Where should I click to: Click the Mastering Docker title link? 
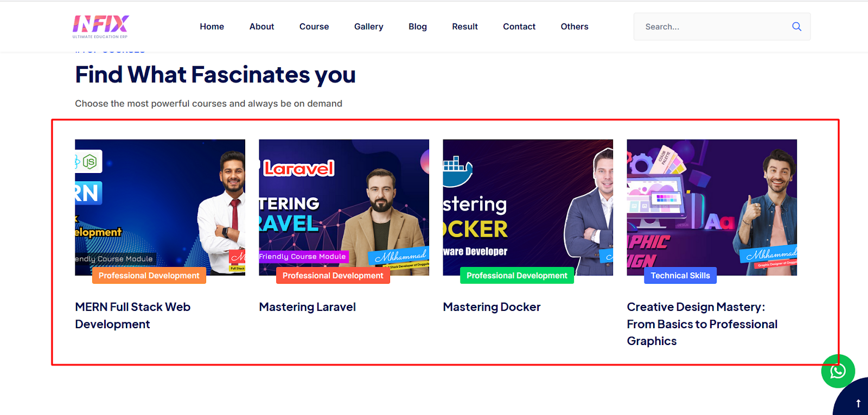[492, 307]
